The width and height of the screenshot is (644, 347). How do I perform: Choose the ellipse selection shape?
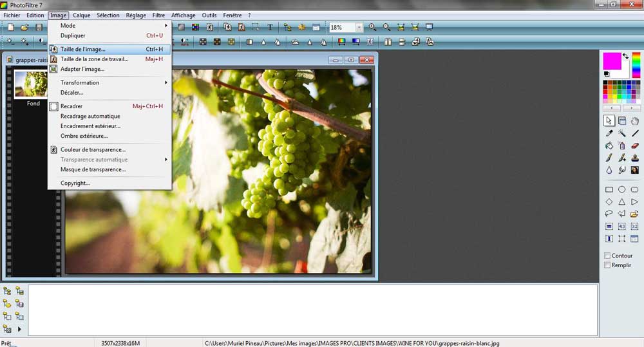pos(622,189)
